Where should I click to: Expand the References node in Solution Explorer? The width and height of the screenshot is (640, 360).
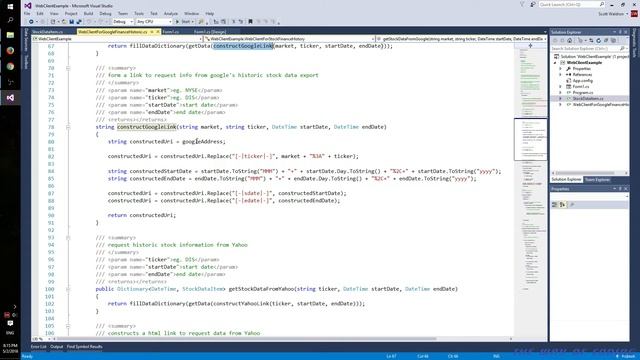coord(560,75)
